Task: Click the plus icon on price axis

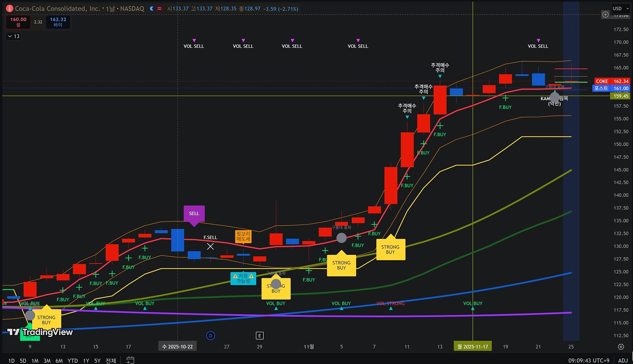Action: click(605, 15)
